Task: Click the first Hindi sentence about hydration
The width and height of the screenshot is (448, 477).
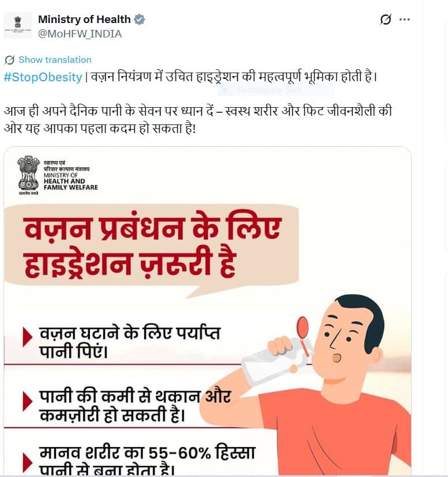Action: [234, 77]
